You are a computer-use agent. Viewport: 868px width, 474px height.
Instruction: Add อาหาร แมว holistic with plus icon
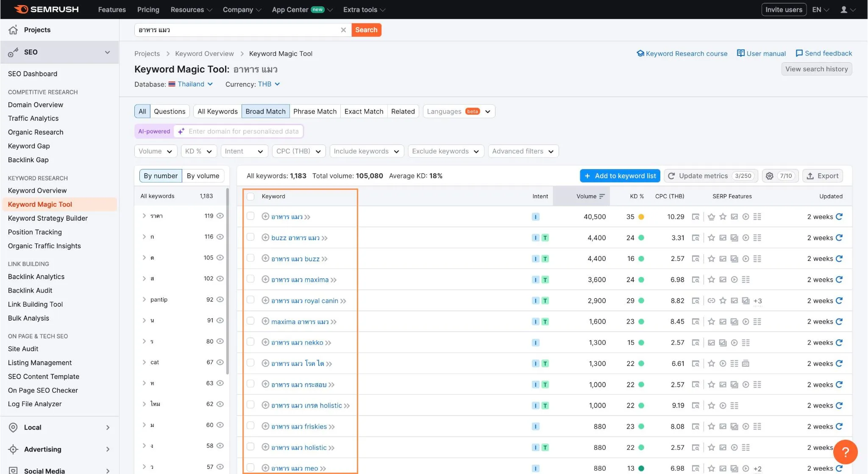pyautogui.click(x=265, y=447)
